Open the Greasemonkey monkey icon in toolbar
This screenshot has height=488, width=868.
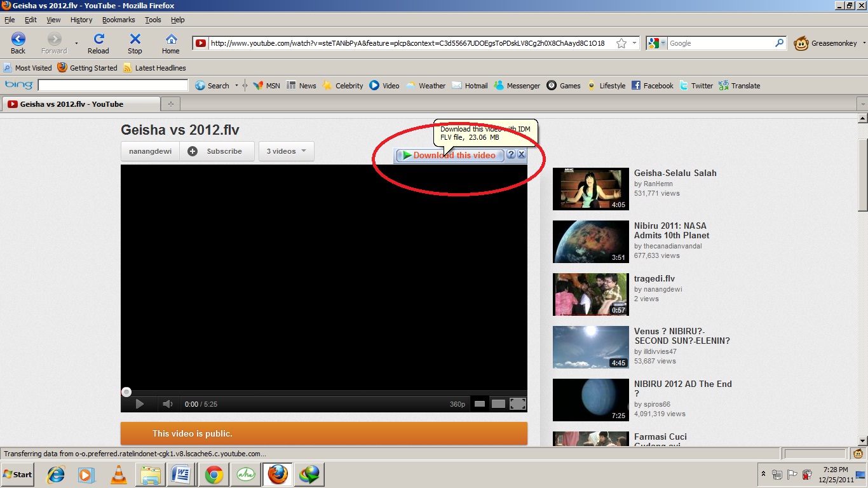[801, 43]
